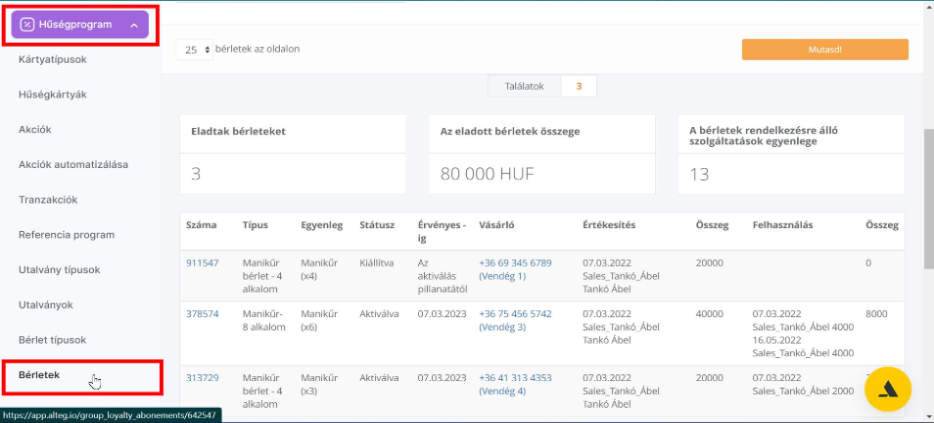
Task: Collapse the Hűségprogram menu chevron
Action: point(134,24)
